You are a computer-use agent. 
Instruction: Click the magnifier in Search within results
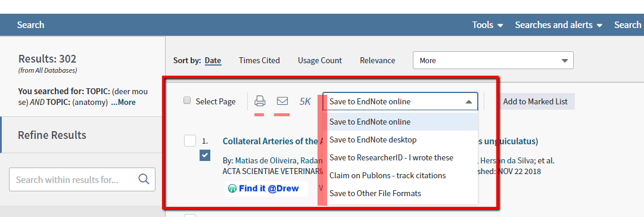[x=144, y=179]
